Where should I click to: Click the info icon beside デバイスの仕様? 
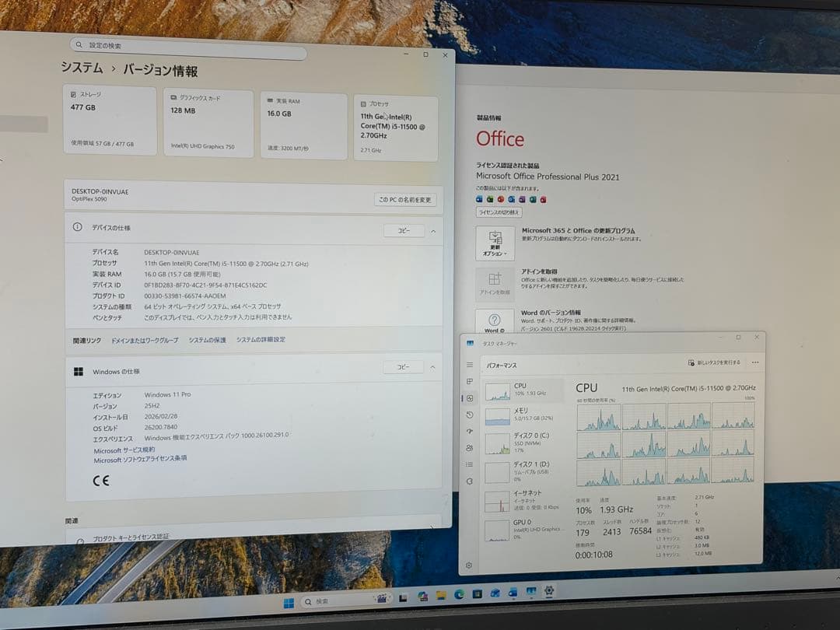coord(77,227)
